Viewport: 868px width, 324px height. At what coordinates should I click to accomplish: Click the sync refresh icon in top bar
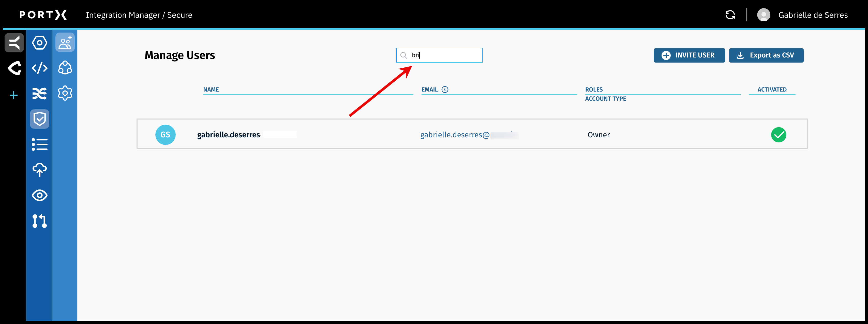pyautogui.click(x=730, y=14)
